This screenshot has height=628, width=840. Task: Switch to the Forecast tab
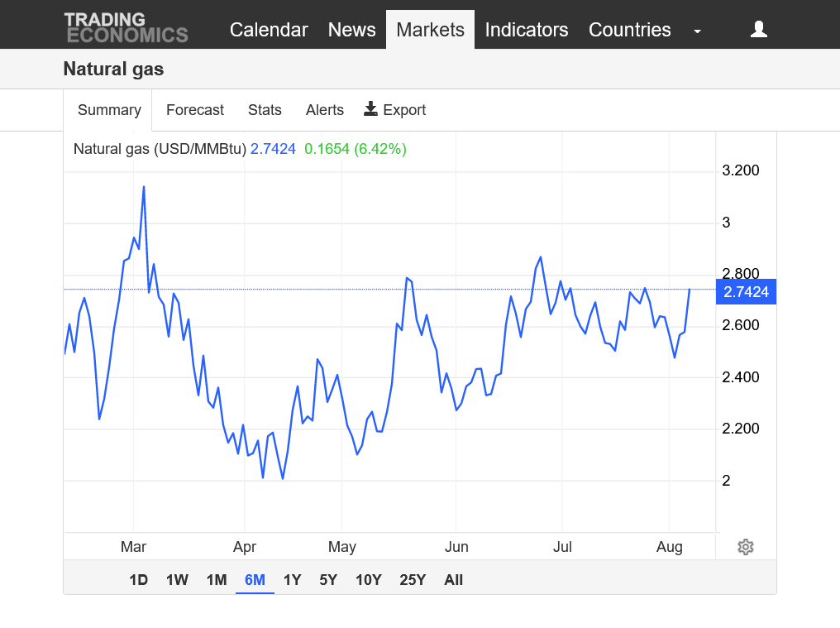[x=195, y=110]
